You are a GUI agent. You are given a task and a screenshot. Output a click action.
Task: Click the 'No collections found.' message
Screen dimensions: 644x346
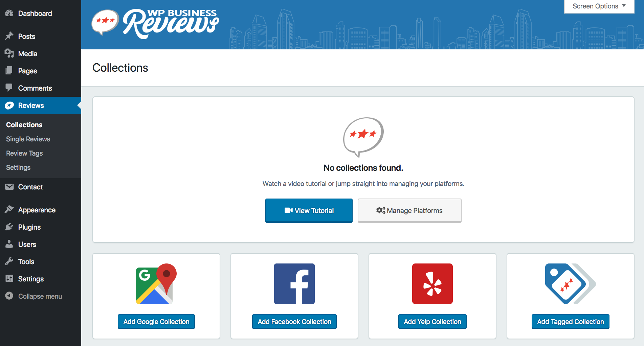tap(363, 168)
